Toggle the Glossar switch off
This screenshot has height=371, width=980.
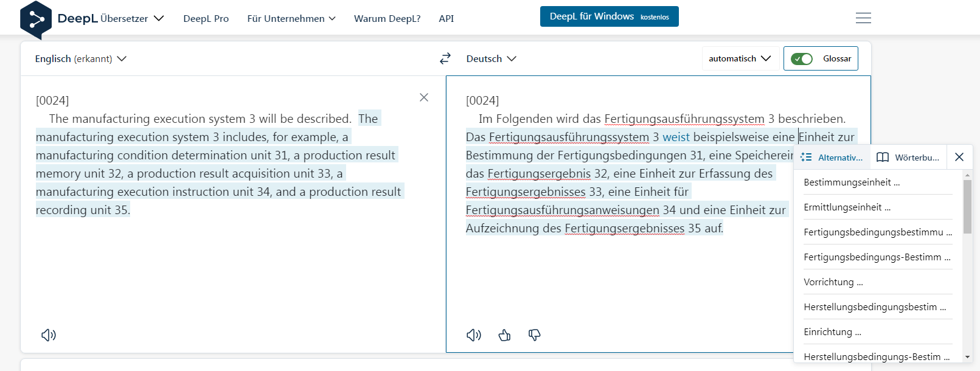point(802,59)
